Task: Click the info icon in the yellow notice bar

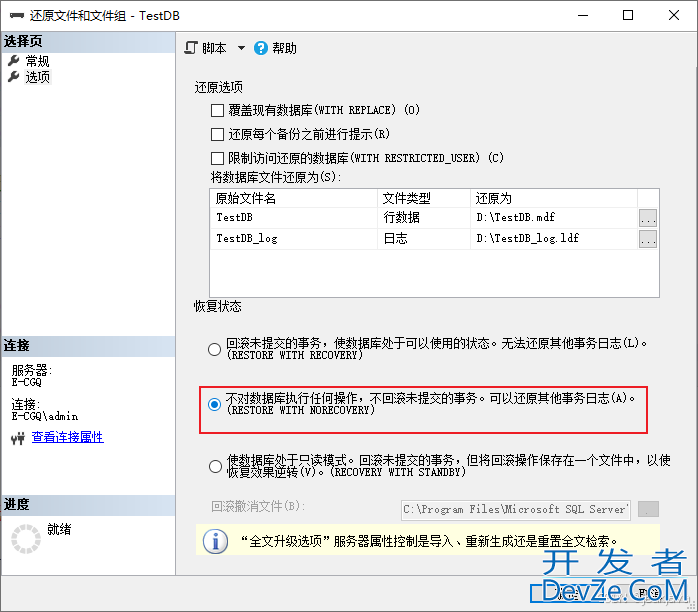Action: pyautogui.click(x=215, y=542)
